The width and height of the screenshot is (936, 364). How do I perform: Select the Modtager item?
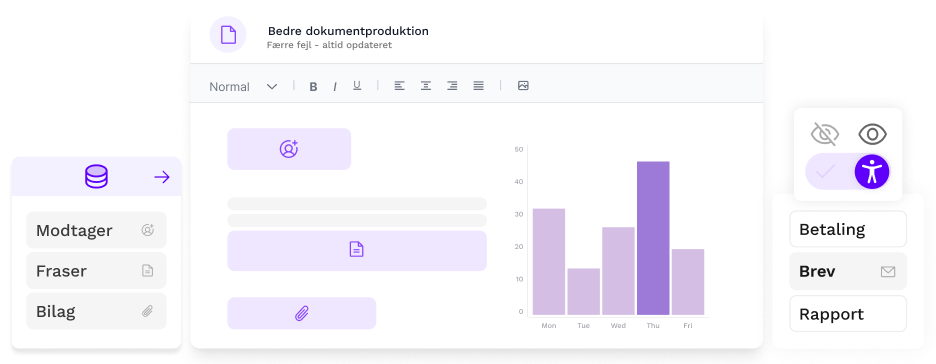pyautogui.click(x=96, y=230)
